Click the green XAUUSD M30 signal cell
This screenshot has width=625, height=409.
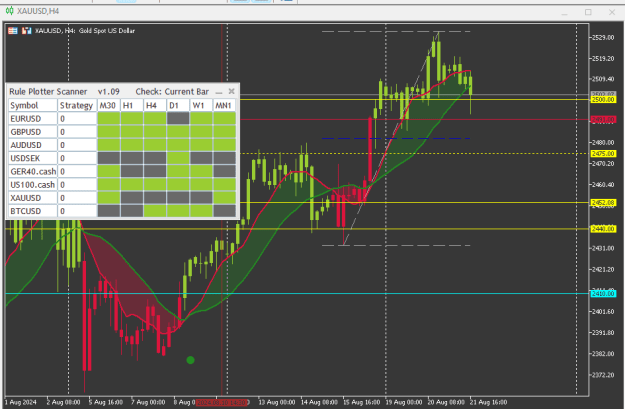tap(108, 198)
